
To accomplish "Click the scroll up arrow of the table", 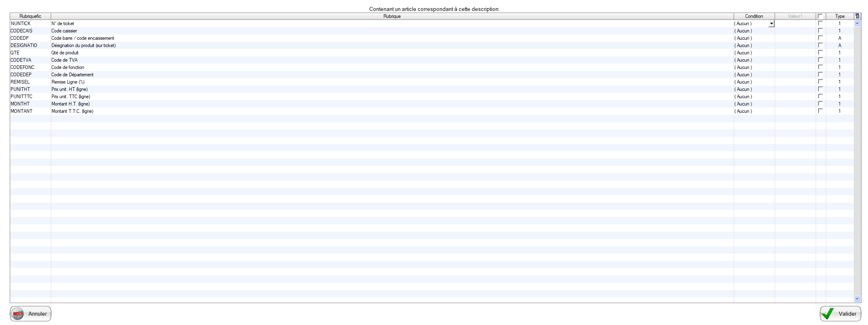I will [857, 24].
